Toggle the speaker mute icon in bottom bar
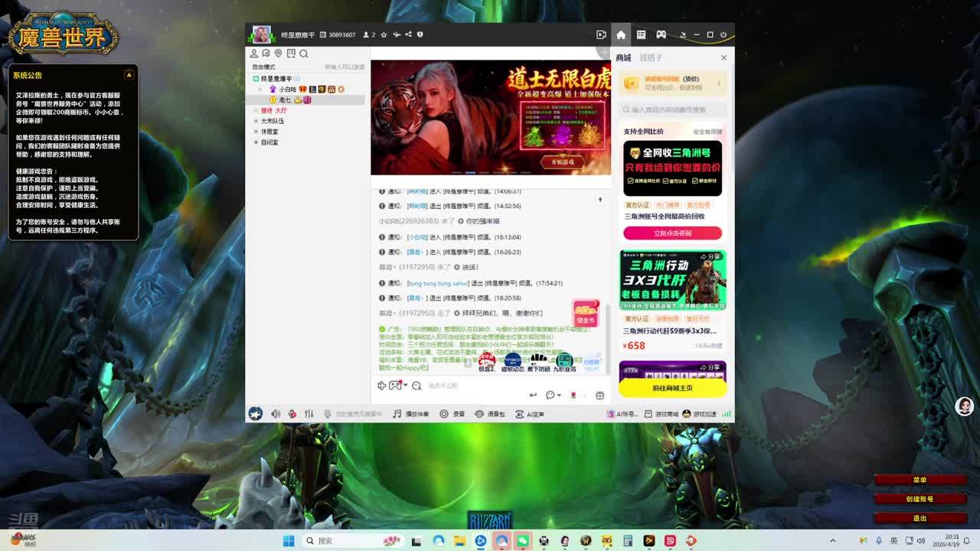Viewport: 980px width, 551px height. click(x=276, y=414)
